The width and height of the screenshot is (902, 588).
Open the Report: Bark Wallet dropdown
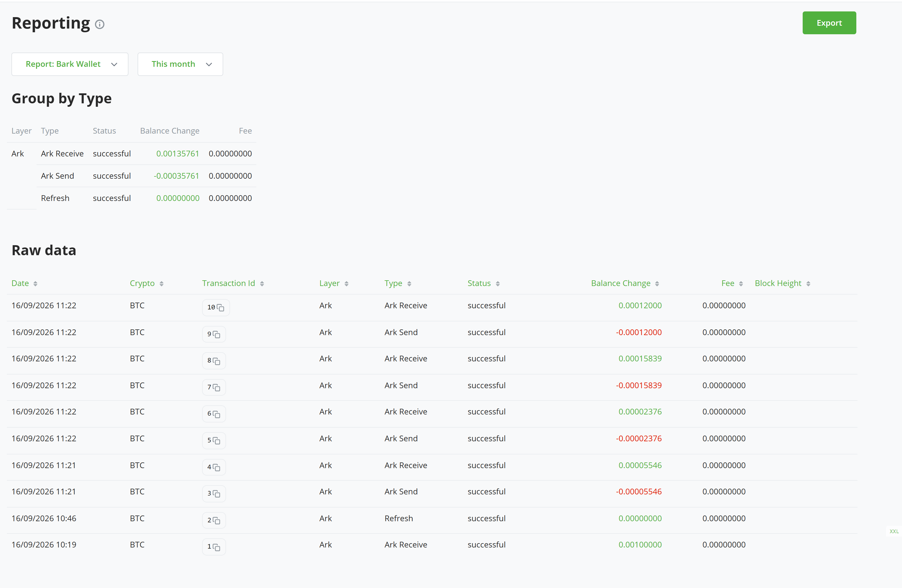(70, 64)
